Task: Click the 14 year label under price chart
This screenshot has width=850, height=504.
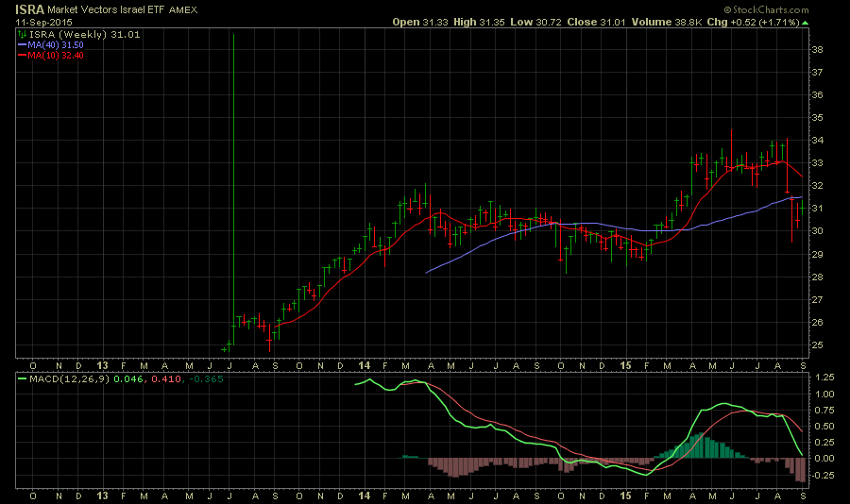Action: tap(365, 366)
